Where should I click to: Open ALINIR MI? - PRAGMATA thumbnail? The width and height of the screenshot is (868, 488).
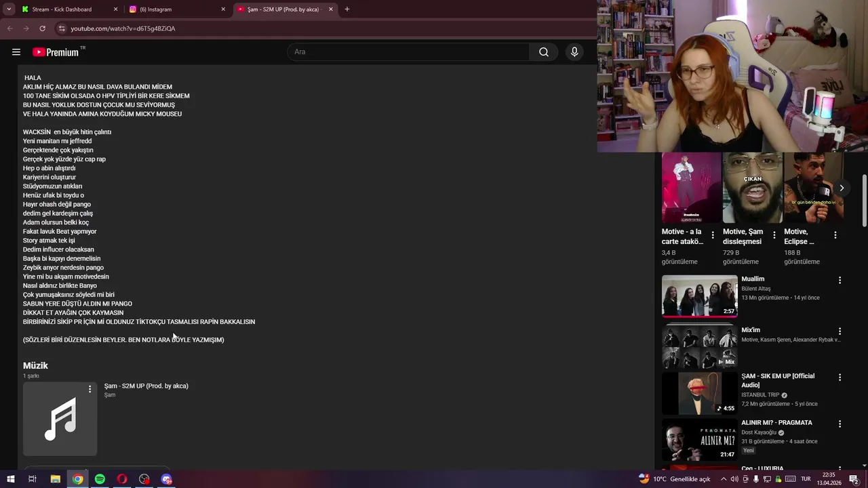[x=700, y=440]
